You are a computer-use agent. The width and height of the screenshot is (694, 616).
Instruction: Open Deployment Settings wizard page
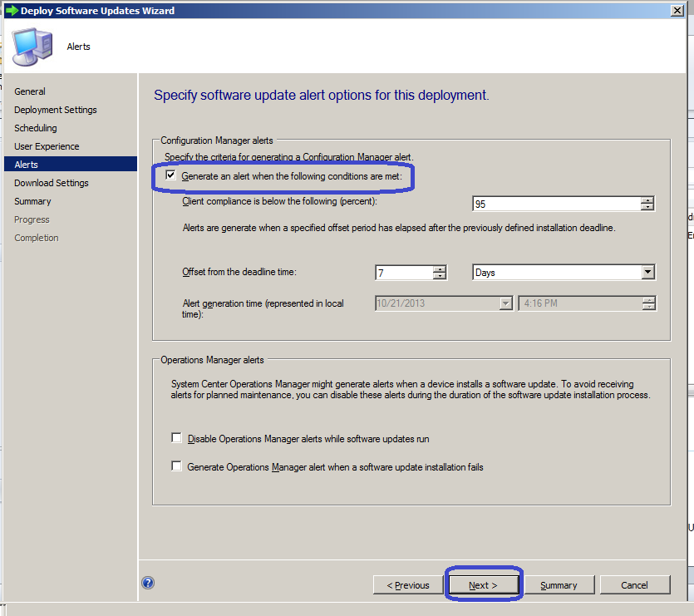[56, 110]
